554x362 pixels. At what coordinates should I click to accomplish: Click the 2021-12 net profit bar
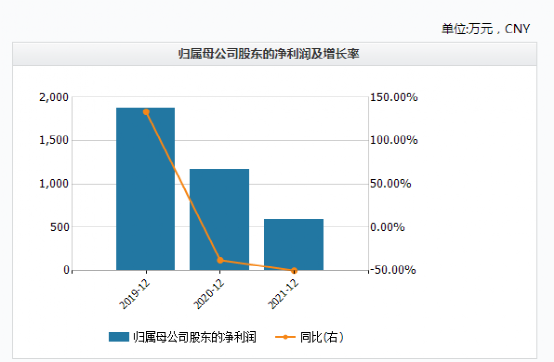(294, 245)
